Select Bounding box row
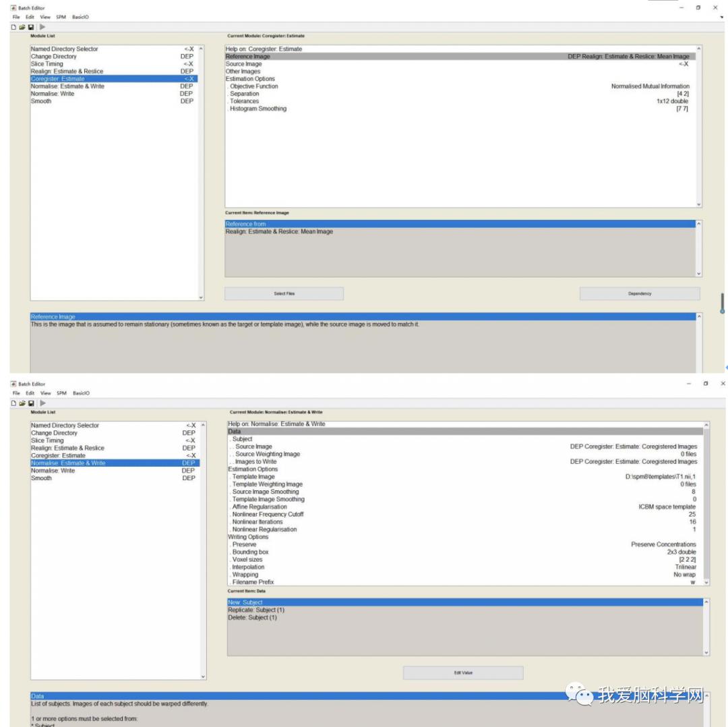 click(465, 552)
